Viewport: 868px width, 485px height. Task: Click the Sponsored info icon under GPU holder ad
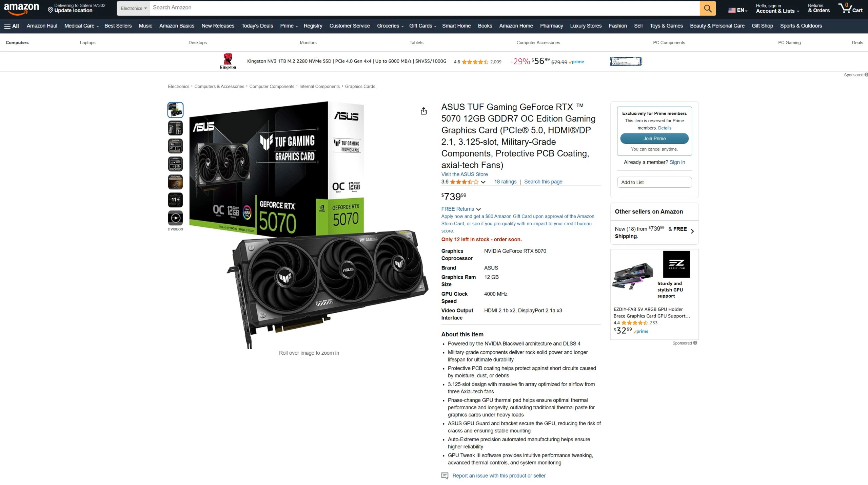coord(695,343)
